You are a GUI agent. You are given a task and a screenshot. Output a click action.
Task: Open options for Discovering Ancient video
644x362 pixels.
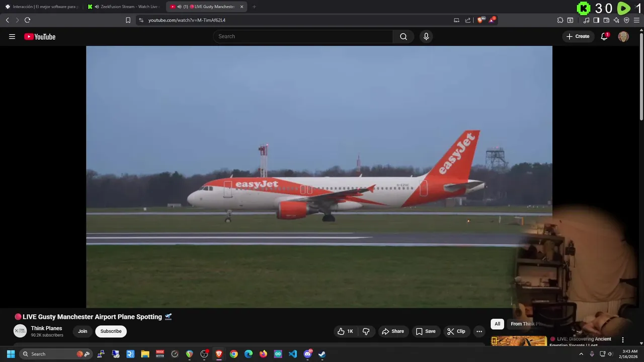tap(623, 340)
